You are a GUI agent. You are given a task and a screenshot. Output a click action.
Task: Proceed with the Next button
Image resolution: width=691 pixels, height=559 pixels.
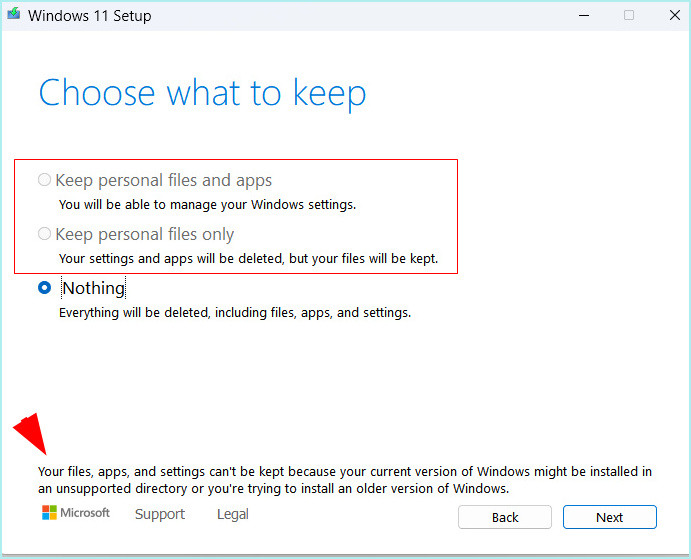tap(609, 517)
